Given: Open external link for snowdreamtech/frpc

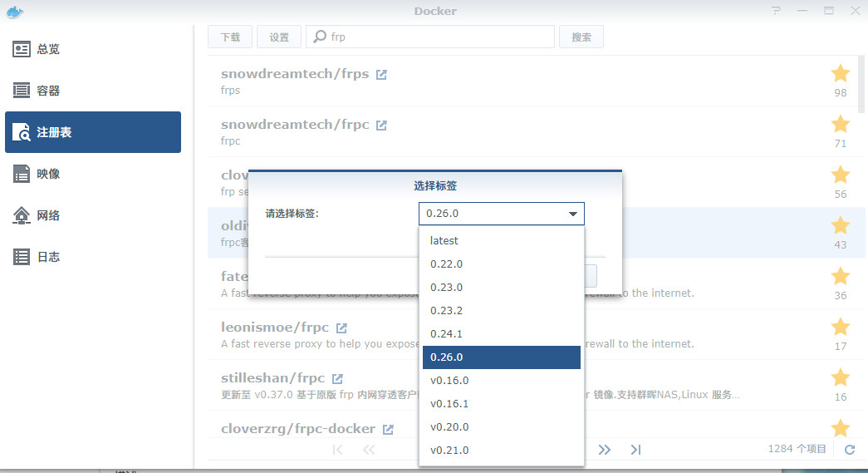Looking at the screenshot, I should 381,126.
